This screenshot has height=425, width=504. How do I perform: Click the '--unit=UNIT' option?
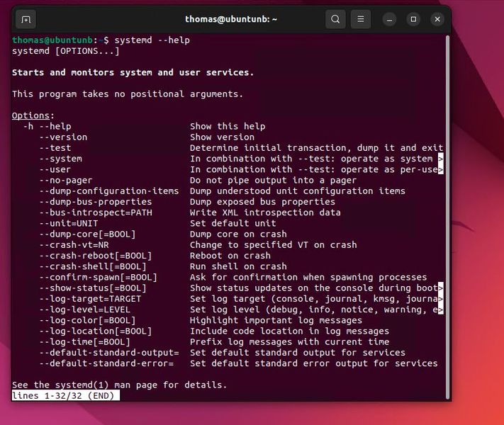pyautogui.click(x=69, y=224)
